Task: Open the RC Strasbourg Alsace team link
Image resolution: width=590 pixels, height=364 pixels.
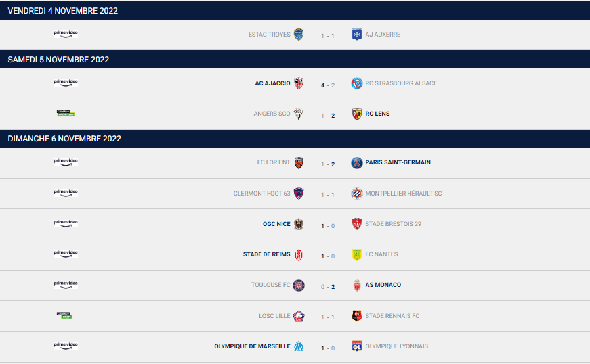Action: point(401,83)
